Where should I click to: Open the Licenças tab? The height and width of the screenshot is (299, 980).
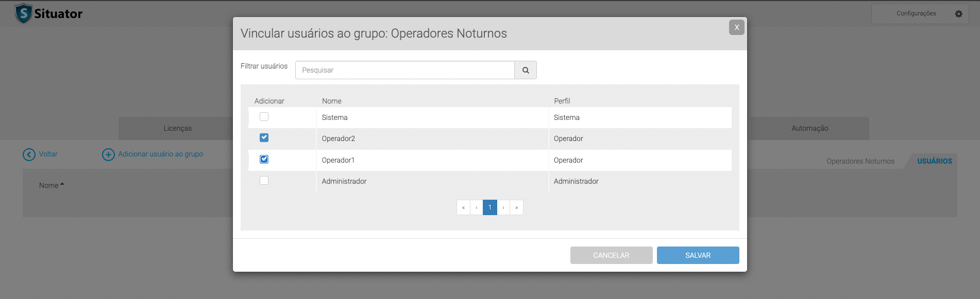click(x=177, y=128)
